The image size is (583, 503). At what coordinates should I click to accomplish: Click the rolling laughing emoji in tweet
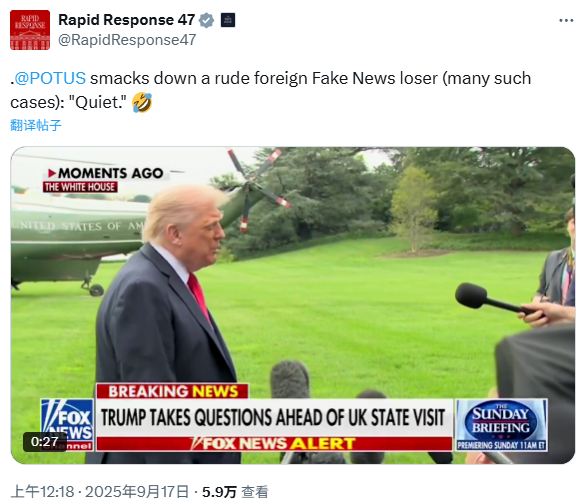142,103
